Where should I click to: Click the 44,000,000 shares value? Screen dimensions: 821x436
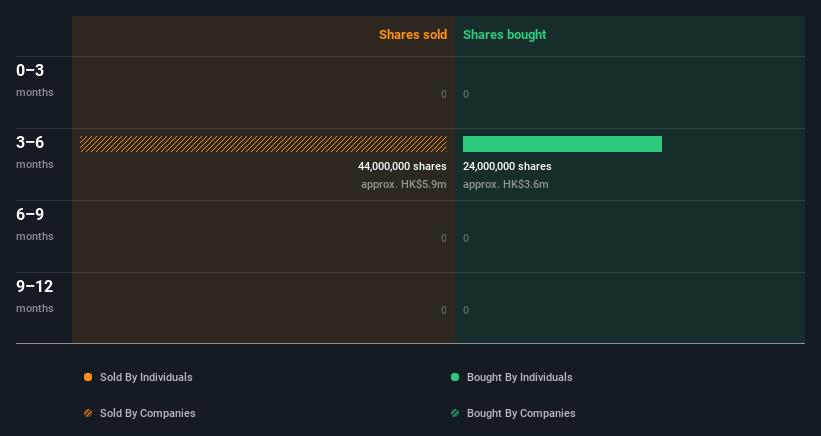402,166
